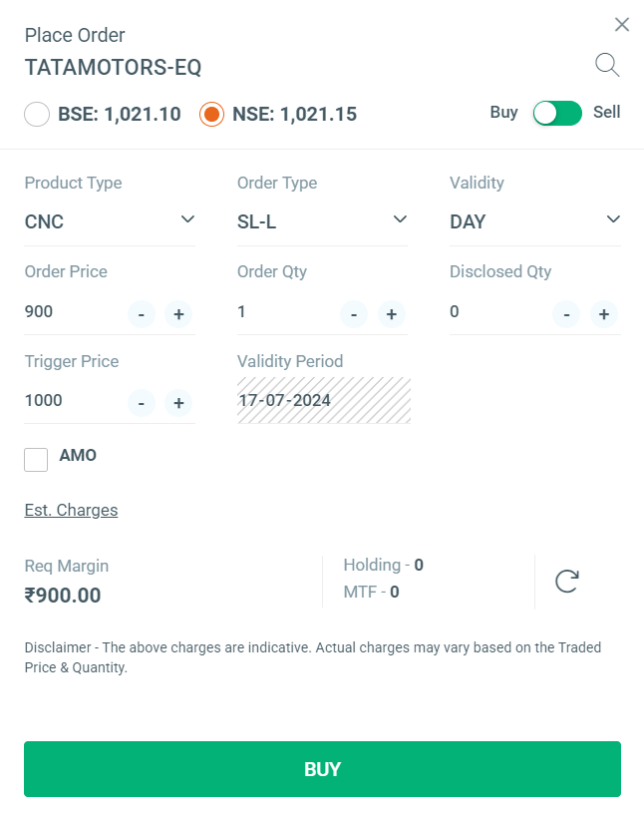644x823 pixels.
Task: Decrease Order Price with minus button
Action: [x=141, y=314]
